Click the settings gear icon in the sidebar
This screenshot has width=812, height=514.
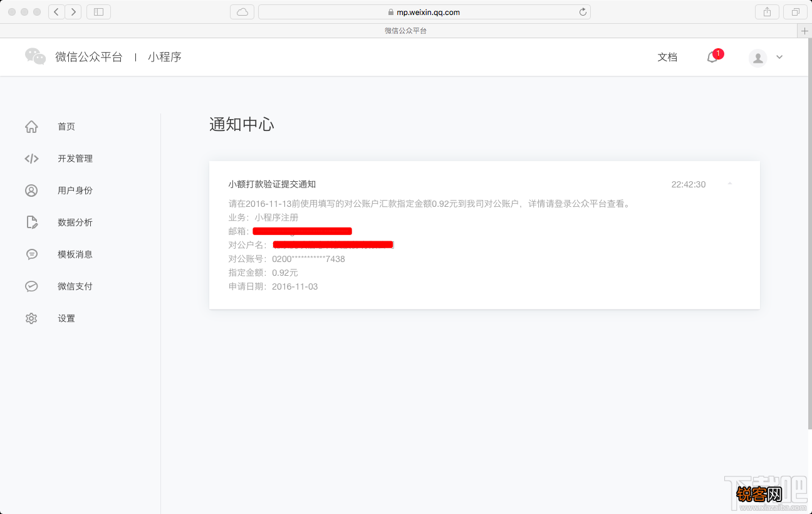(31, 318)
